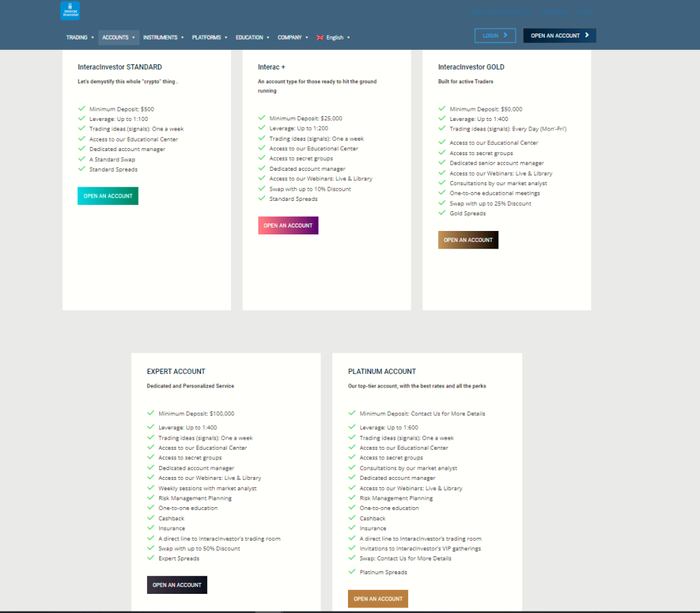Click the EXPERT ACCOUNT heading
The height and width of the screenshot is (613, 700).
click(x=176, y=371)
